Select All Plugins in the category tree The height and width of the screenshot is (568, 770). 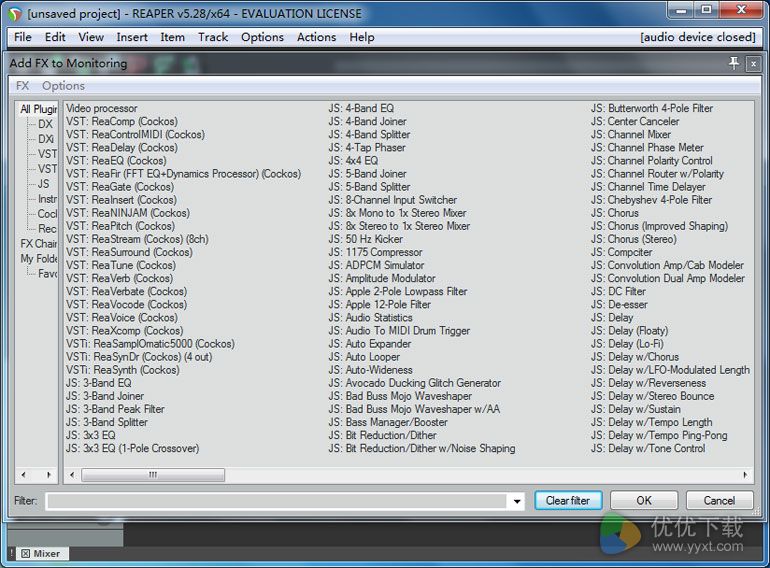coord(38,109)
